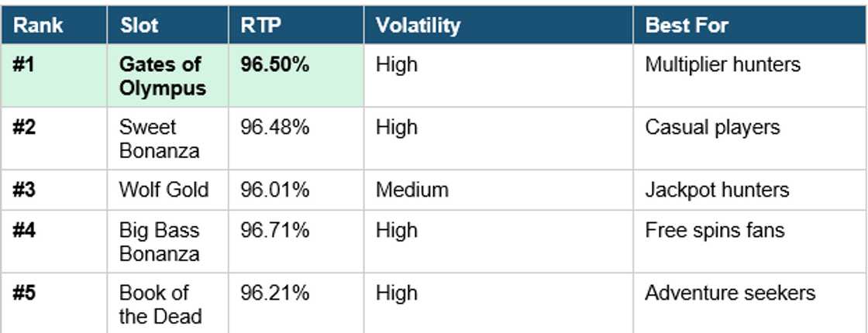
Task: Click the 96.50% RTP value
Action: point(275,64)
